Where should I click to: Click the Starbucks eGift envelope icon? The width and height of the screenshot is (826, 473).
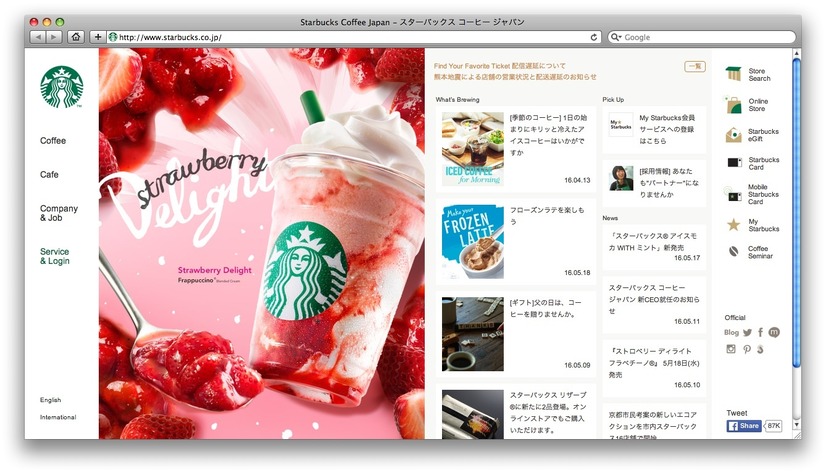click(733, 135)
